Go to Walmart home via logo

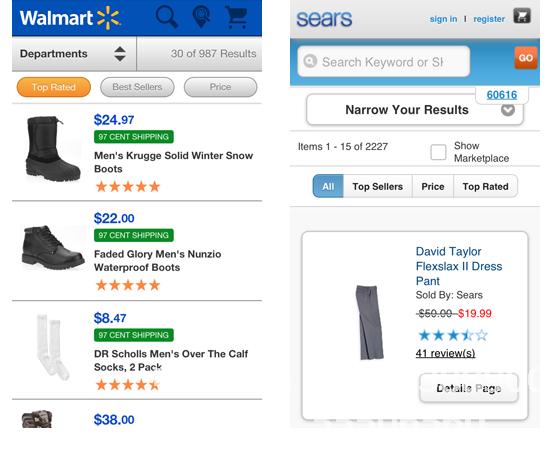(x=70, y=18)
